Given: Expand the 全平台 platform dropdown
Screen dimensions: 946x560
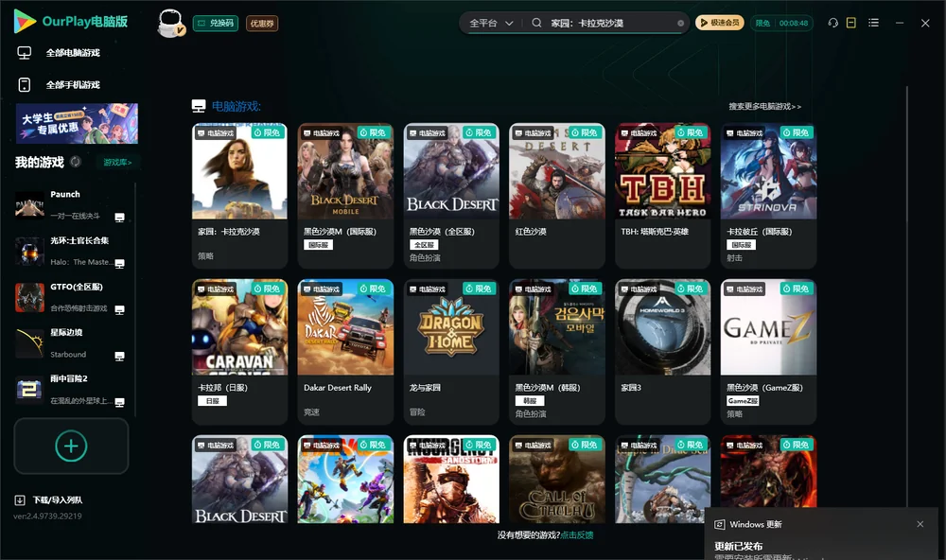Looking at the screenshot, I should click(491, 23).
